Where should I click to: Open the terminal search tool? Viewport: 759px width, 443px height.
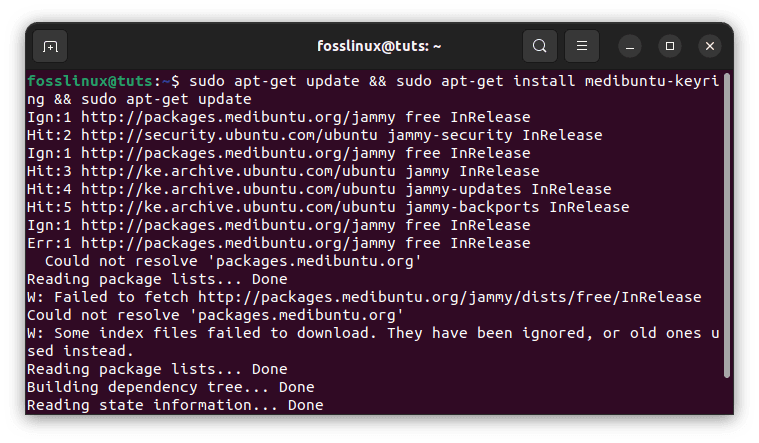point(540,46)
